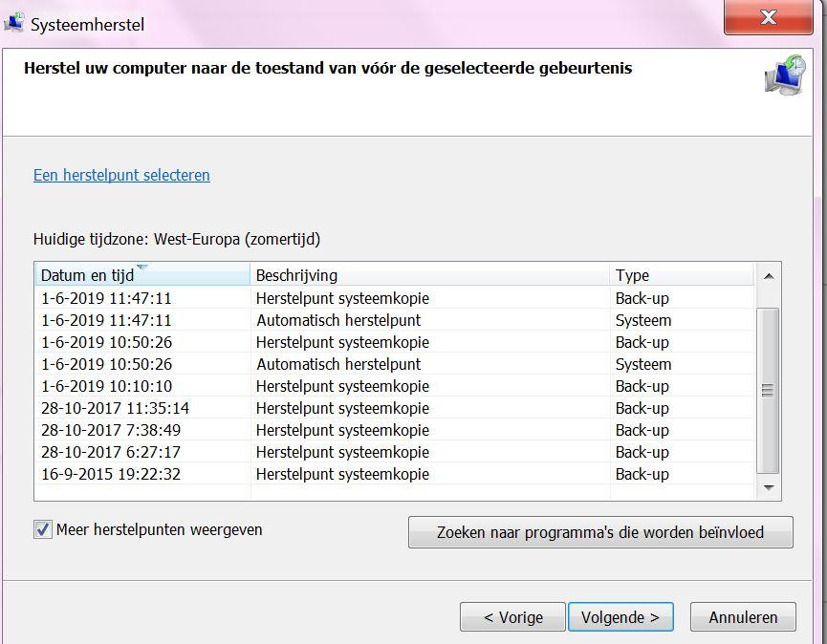Select the 1-6-2019 10:10:10 Herstelpunt systeemkopie row
The image size is (827, 644).
pyautogui.click(x=395, y=386)
